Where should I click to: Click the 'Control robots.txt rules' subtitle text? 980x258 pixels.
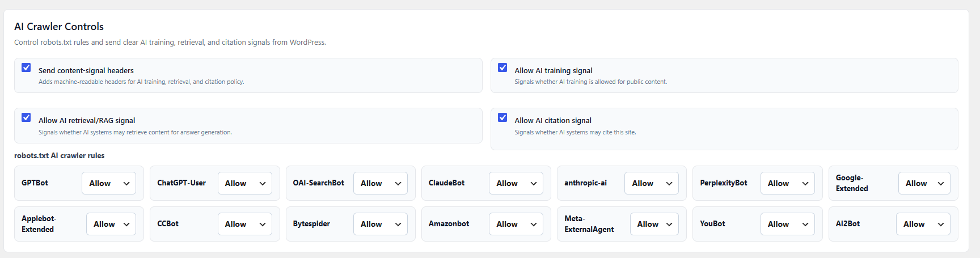(170, 42)
